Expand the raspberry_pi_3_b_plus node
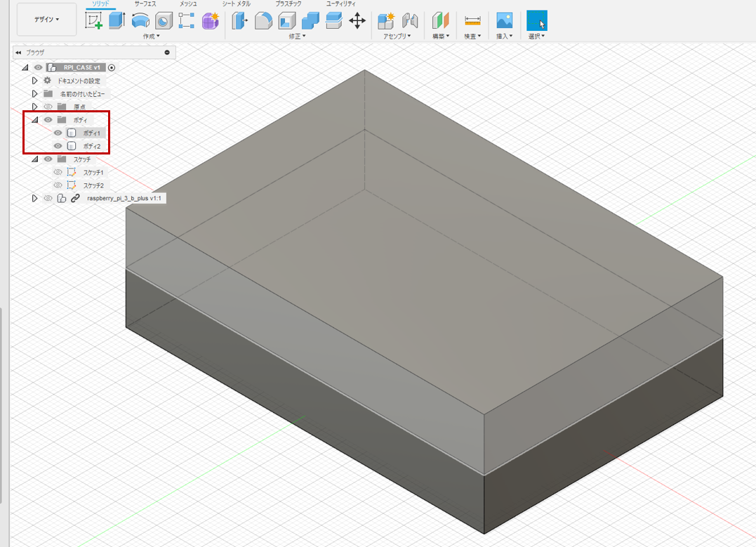 [x=34, y=198]
